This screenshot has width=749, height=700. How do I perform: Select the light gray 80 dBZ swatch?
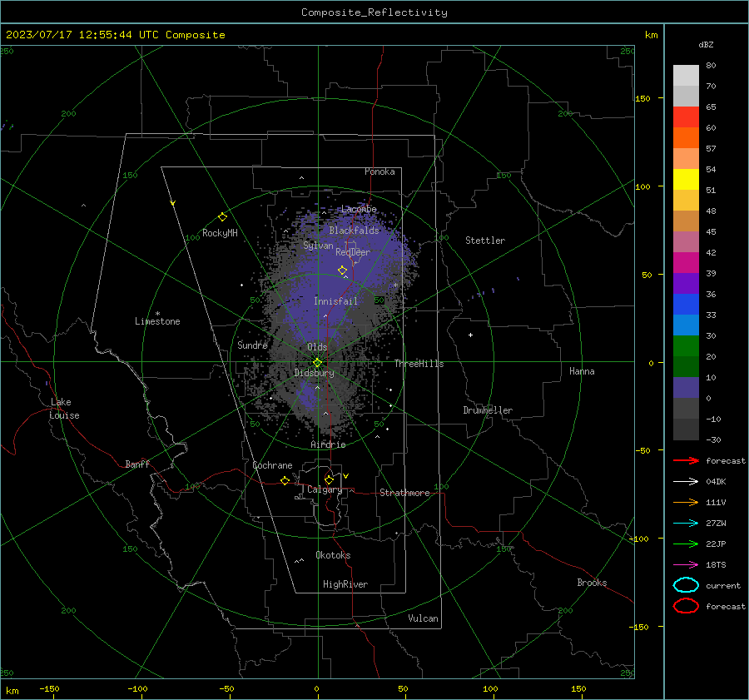[x=686, y=76]
